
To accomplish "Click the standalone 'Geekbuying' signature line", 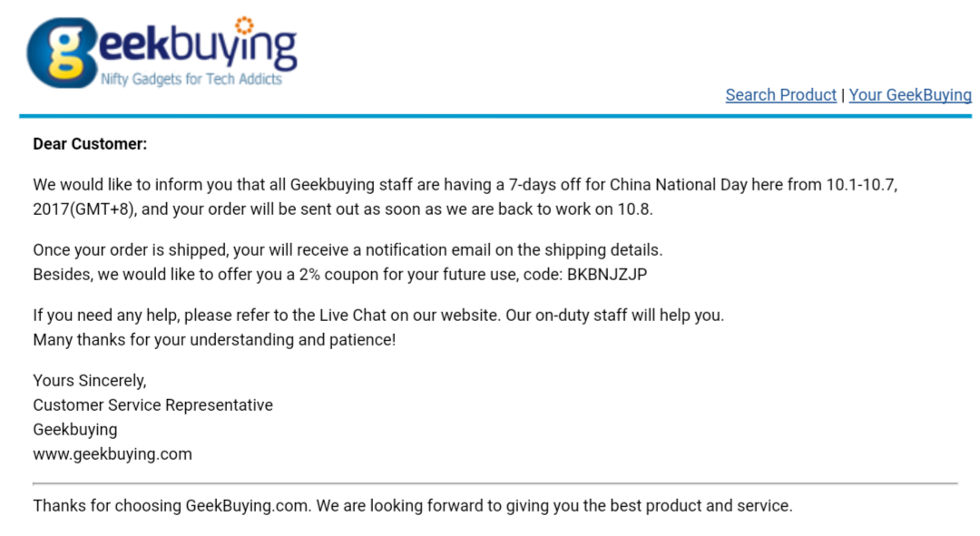I will [75, 430].
